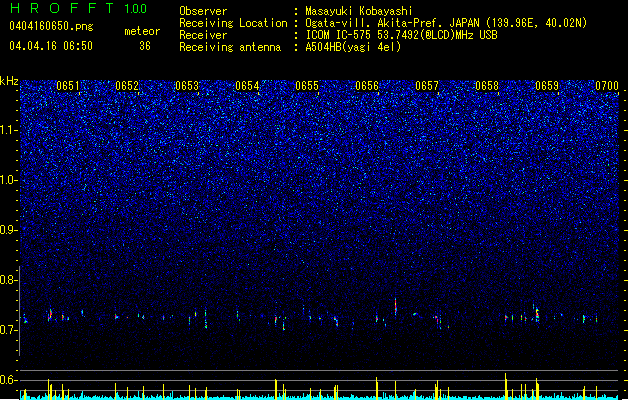Click the 0.7 kHz axis label
The height and width of the screenshot is (400, 629).
[9, 330]
